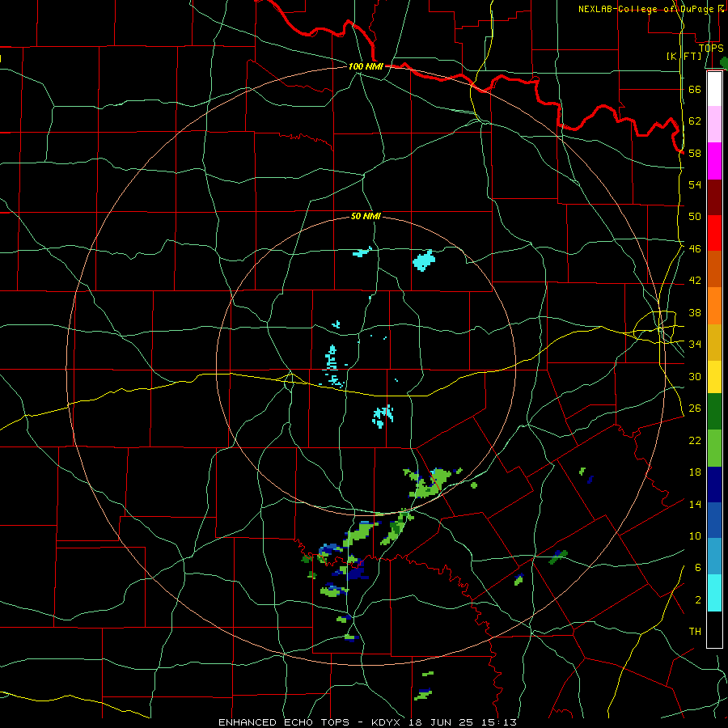Click the legend value '2'
This screenshot has height=728, width=728.
click(x=697, y=600)
